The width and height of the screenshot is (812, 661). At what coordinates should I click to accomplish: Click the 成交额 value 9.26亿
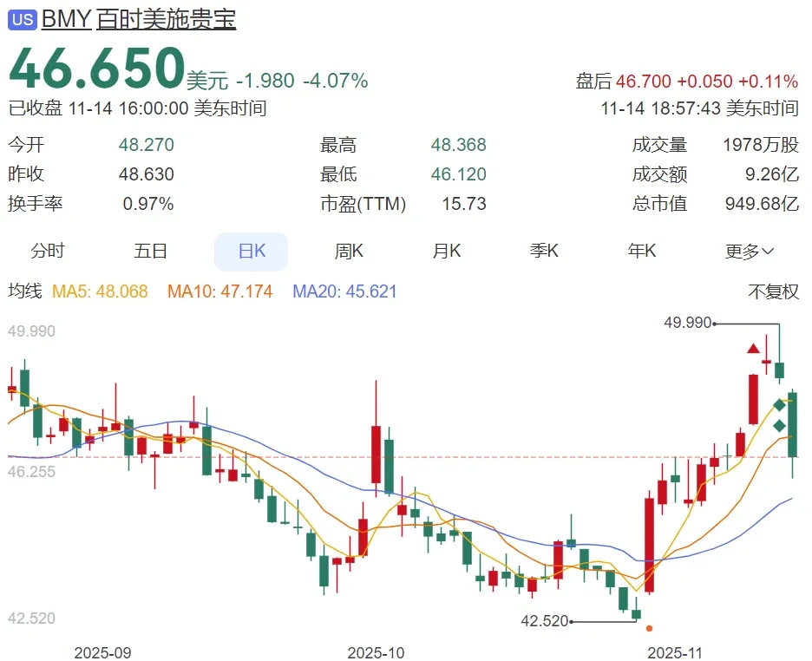pos(771,174)
